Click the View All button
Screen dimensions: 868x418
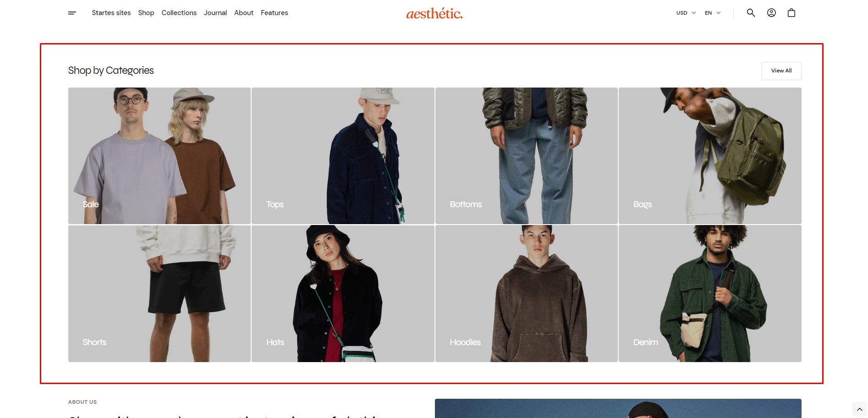pos(781,71)
